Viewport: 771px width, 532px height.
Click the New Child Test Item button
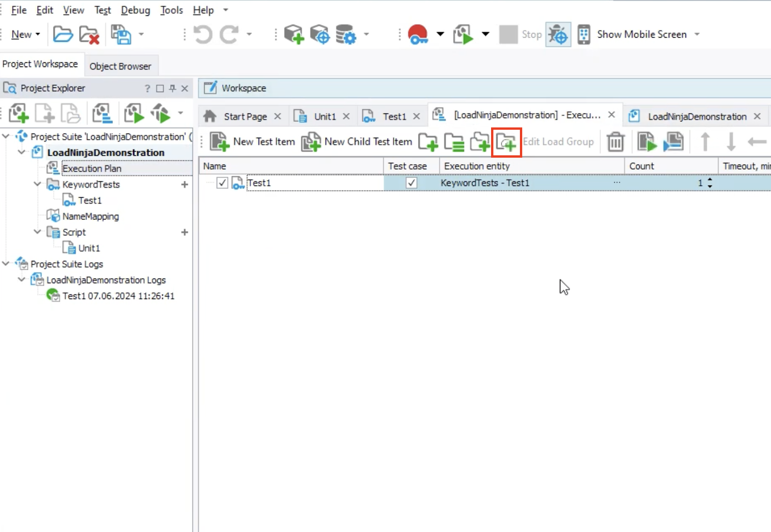[x=357, y=142]
